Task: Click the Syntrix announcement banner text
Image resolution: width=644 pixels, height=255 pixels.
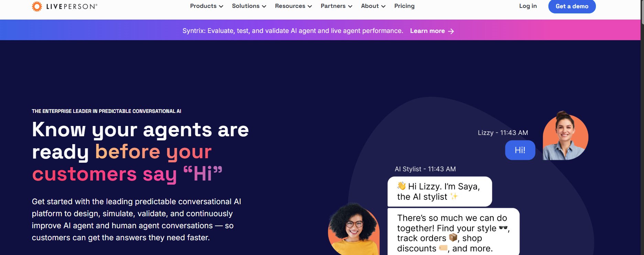Action: tap(293, 31)
